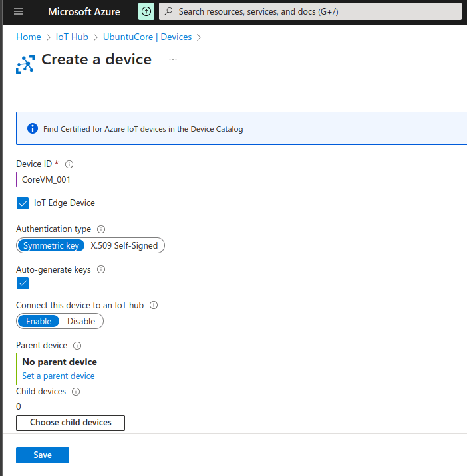Click the upgrade arrow icon beside search
The height and width of the screenshot is (476, 467).
146,11
